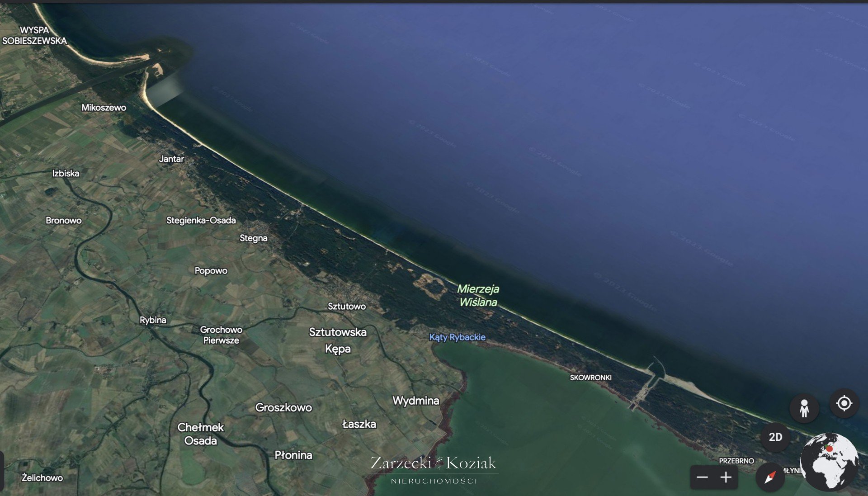Click the compass to reset north
This screenshot has height=496, width=868.
coord(770,477)
